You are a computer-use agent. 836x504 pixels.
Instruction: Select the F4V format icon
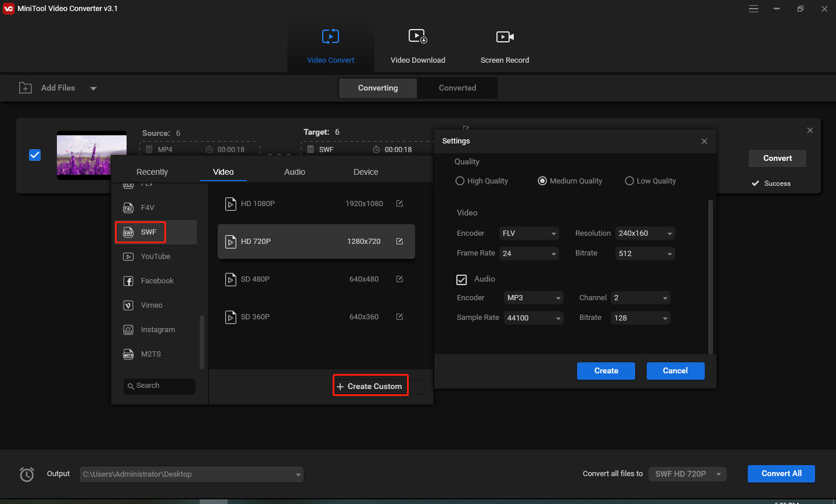tap(128, 208)
